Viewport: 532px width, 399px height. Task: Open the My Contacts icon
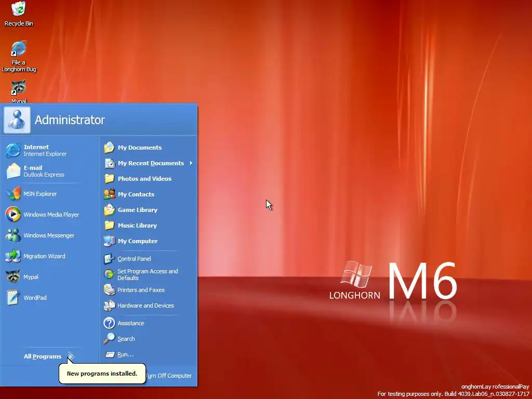109,194
